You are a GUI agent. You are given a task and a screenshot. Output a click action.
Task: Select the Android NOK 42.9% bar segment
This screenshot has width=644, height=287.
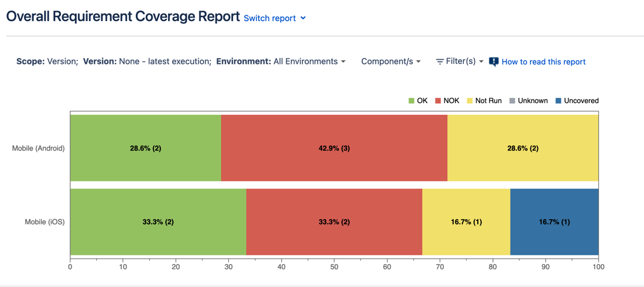[334, 148]
